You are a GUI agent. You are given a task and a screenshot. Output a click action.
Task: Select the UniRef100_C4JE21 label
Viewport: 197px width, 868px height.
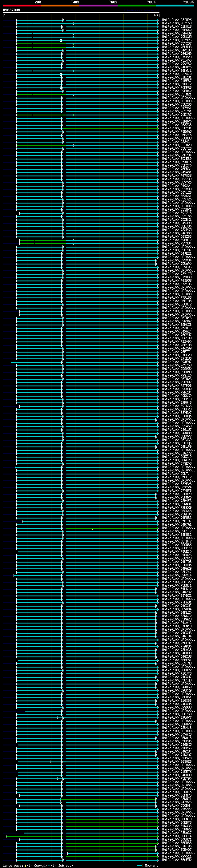tap(177, 253)
